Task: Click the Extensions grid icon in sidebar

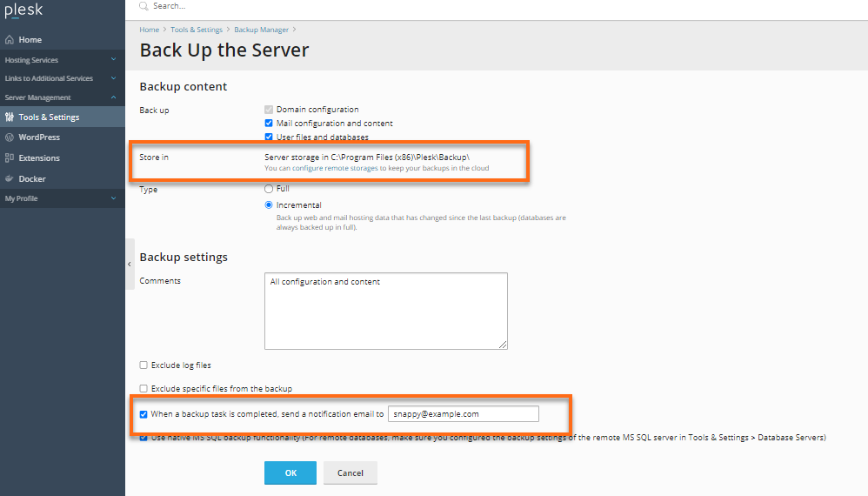Action: tap(10, 158)
